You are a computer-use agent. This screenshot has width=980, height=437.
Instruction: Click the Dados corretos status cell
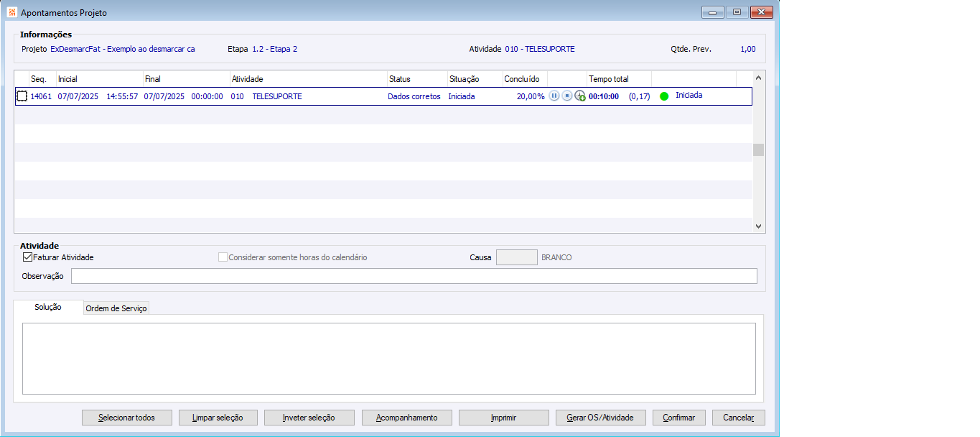coord(414,96)
